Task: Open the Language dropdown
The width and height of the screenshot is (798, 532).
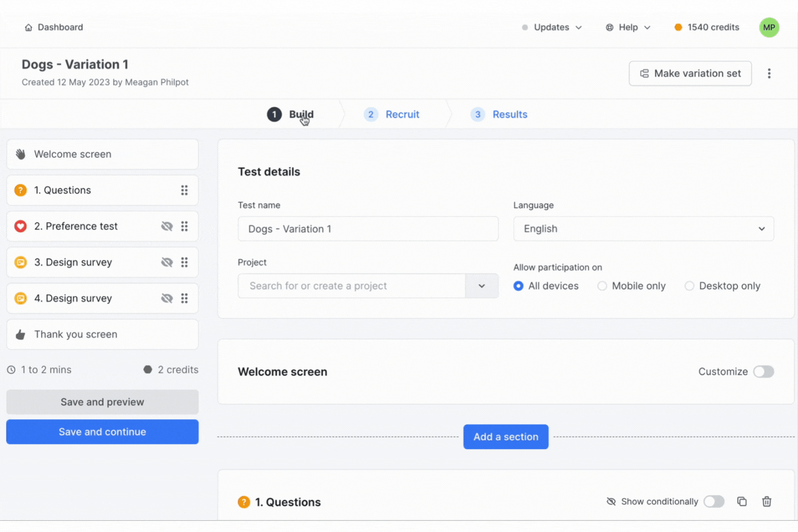Action: coord(643,229)
